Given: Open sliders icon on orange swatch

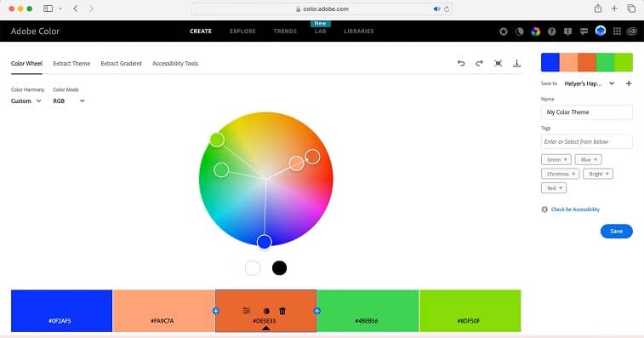Looking at the screenshot, I should pos(246,311).
